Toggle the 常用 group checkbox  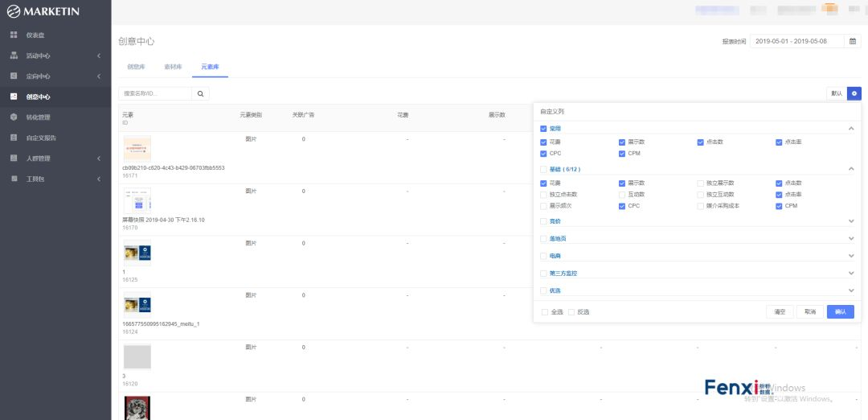pyautogui.click(x=543, y=129)
